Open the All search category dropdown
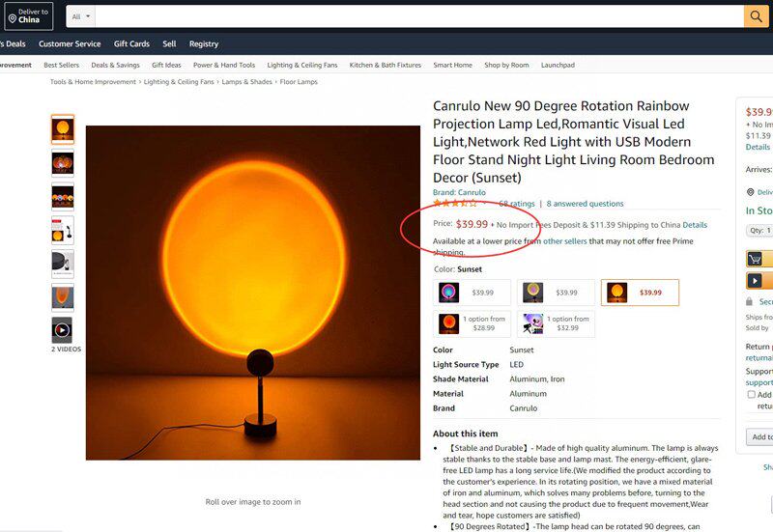Image resolution: width=773 pixels, height=532 pixels. [82, 16]
